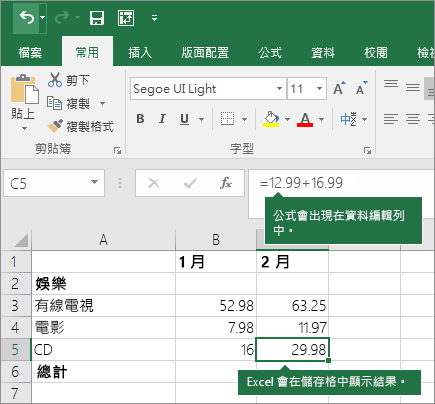
Task: Select row 5 header
Action: point(16,349)
